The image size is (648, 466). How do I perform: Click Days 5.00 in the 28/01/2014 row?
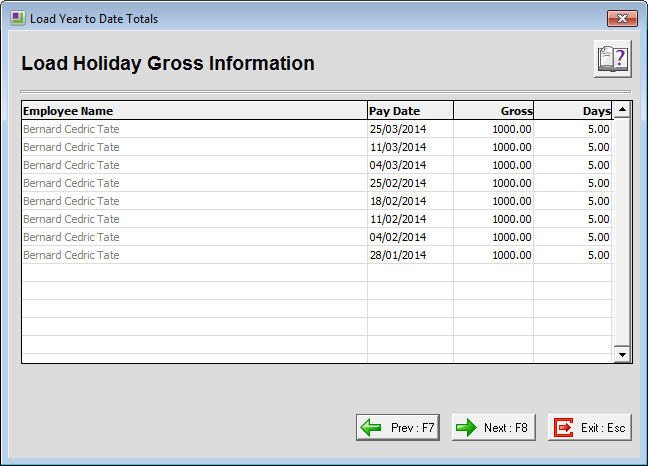point(573,255)
